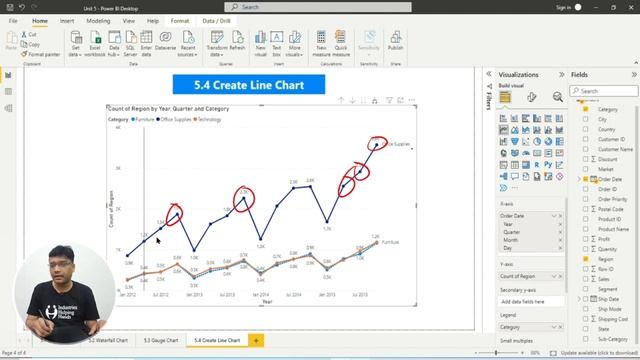
Task: Open the Category legend dropdown arrow
Action: (x=554, y=327)
